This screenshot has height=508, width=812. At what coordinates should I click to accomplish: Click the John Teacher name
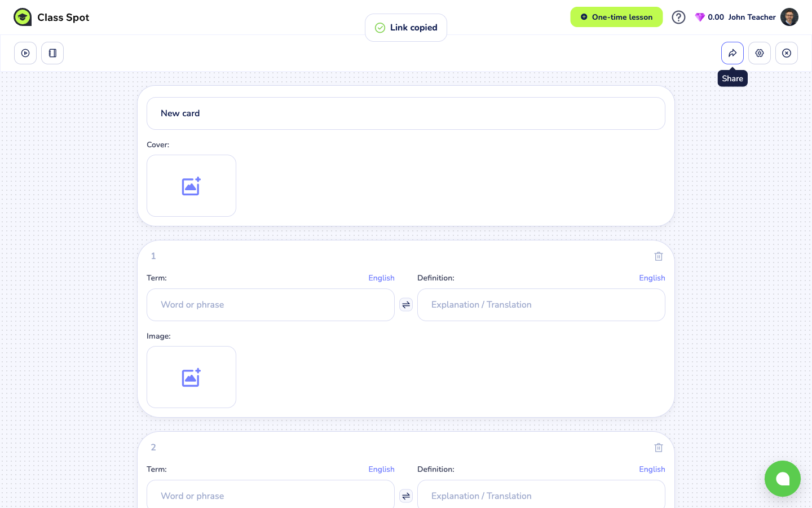pyautogui.click(x=752, y=17)
